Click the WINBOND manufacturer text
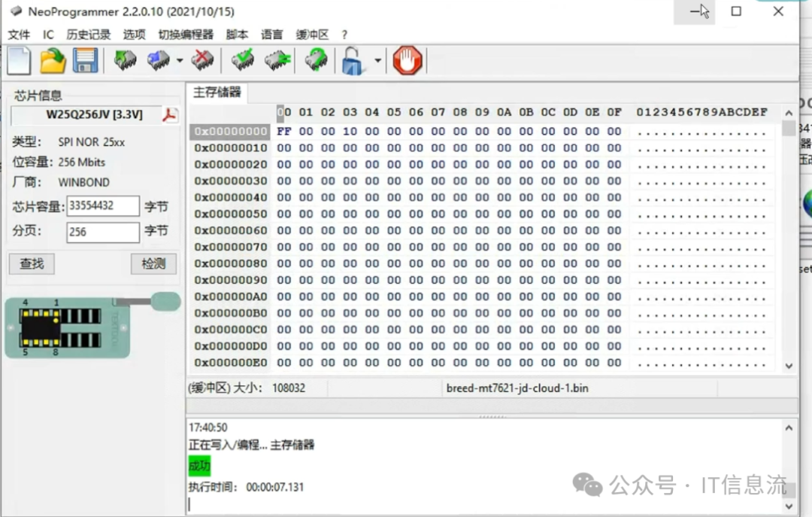812x517 pixels. coord(84,183)
